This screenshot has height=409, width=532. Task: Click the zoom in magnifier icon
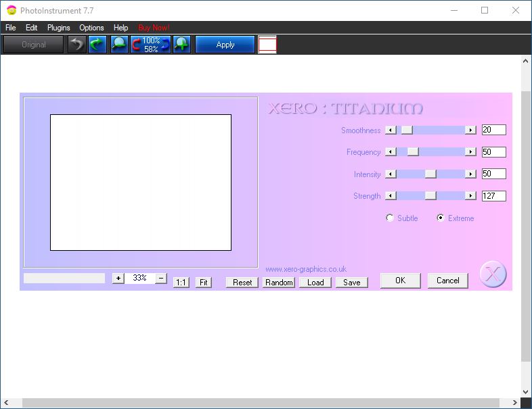(182, 45)
